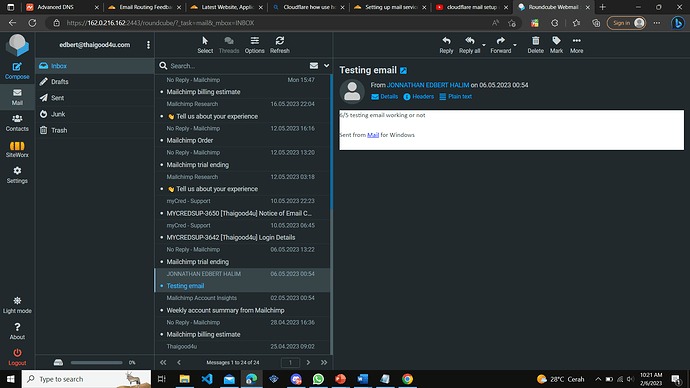This screenshot has height=388, width=690.
Task: Open Word from the taskbar
Action: coord(363,379)
